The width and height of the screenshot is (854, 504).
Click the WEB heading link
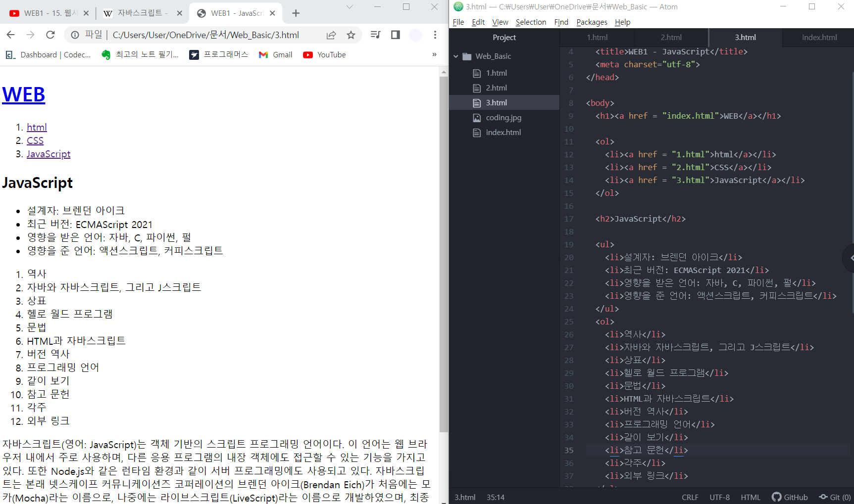point(23,94)
